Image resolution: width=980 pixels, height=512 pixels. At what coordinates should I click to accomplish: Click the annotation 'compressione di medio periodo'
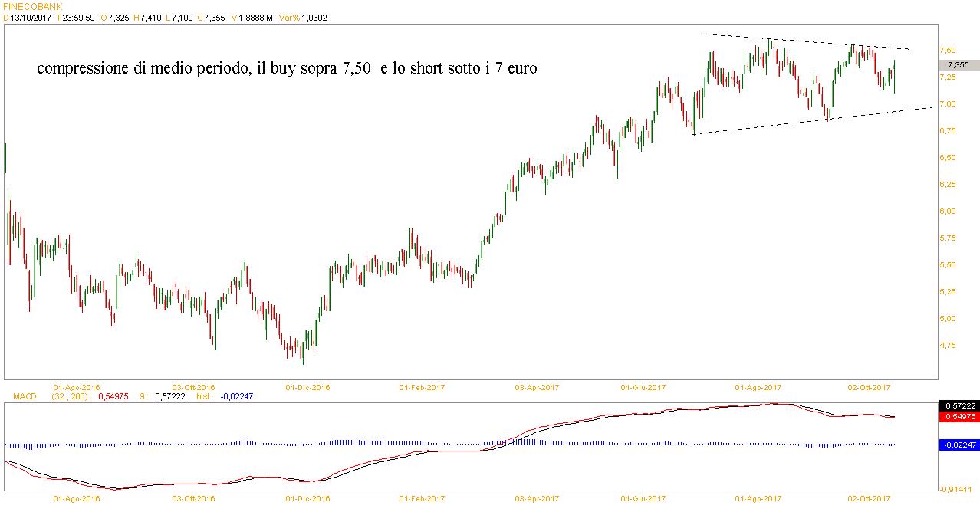click(x=144, y=68)
